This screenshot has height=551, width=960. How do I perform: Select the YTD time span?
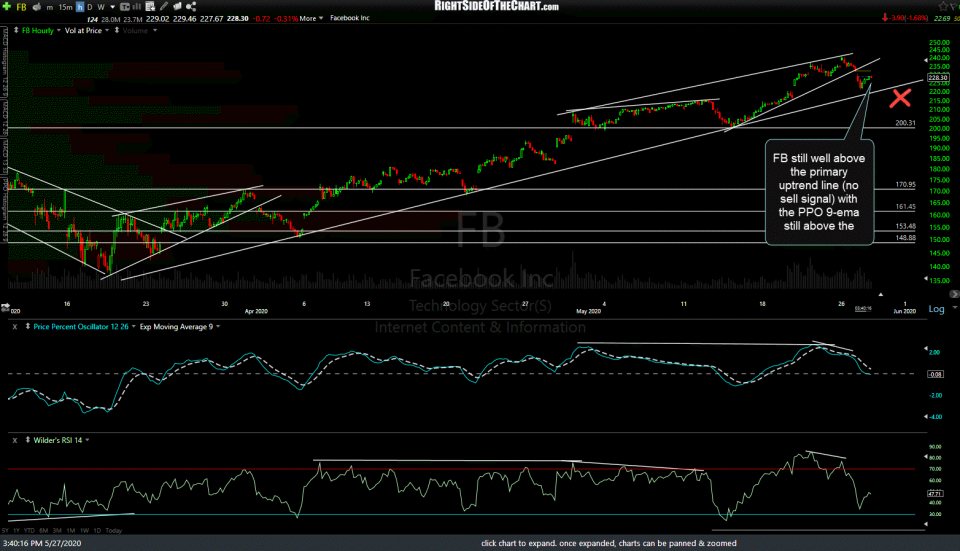click(x=29, y=531)
